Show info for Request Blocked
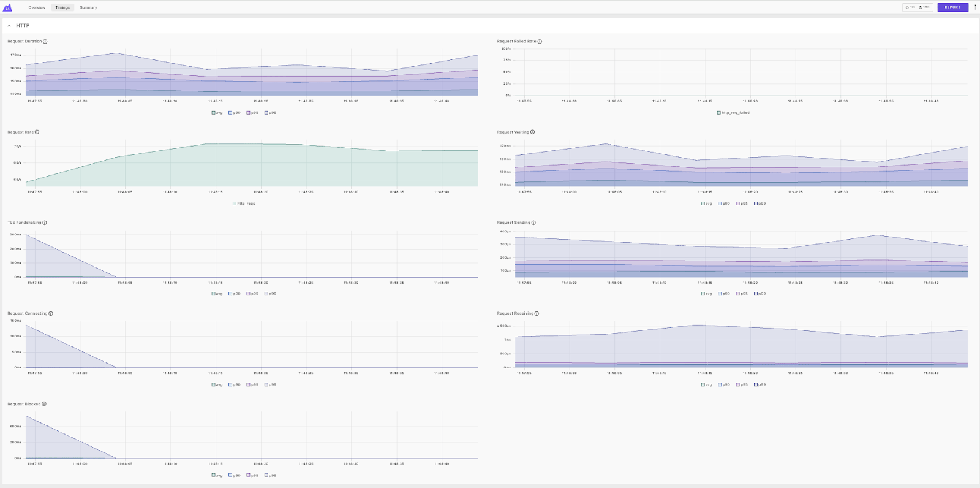The image size is (980, 488). (x=44, y=405)
